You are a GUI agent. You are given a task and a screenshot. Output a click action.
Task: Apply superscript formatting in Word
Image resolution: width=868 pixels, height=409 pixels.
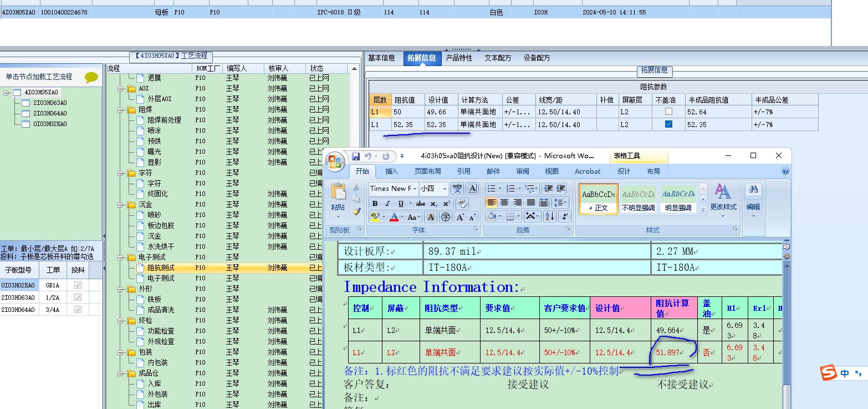click(446, 204)
